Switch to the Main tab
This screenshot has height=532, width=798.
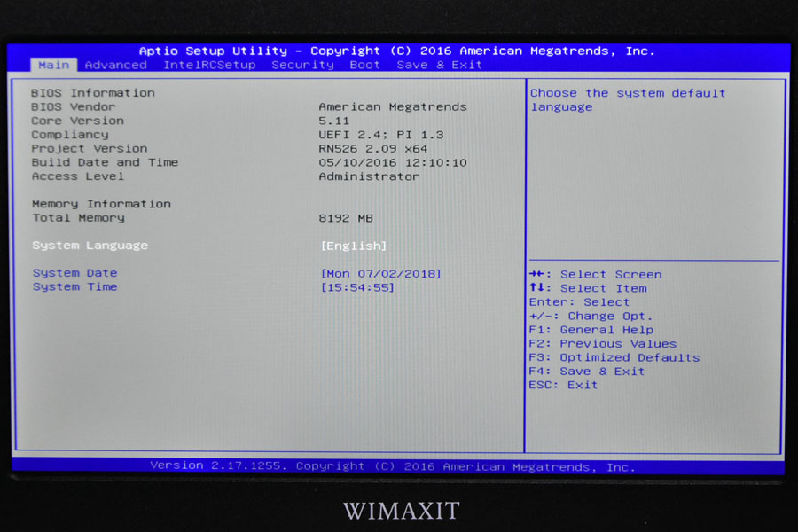(x=54, y=65)
